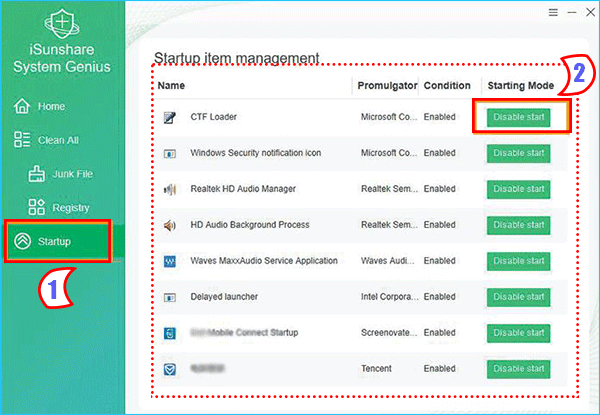This screenshot has width=600, height=415.
Task: Click the Home house icon
Action: coord(22,106)
